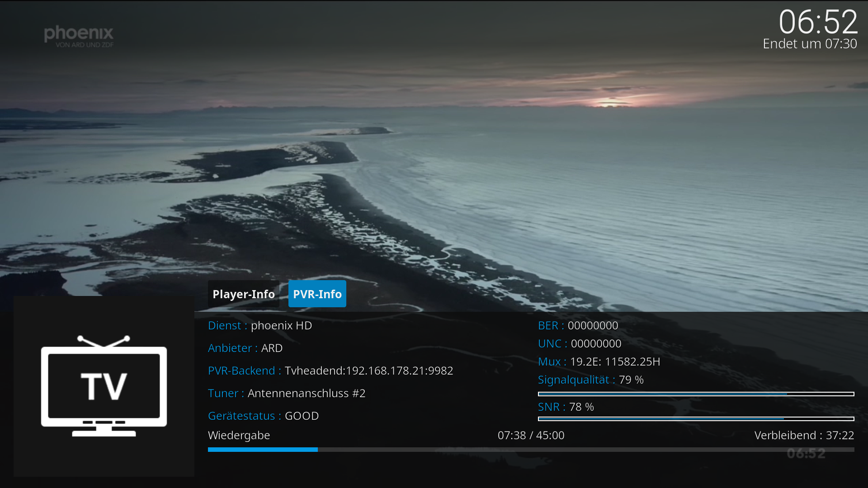The image size is (868, 488).
Task: Click the PVR-Backend Tvheadend address text
Action: pos(369,371)
